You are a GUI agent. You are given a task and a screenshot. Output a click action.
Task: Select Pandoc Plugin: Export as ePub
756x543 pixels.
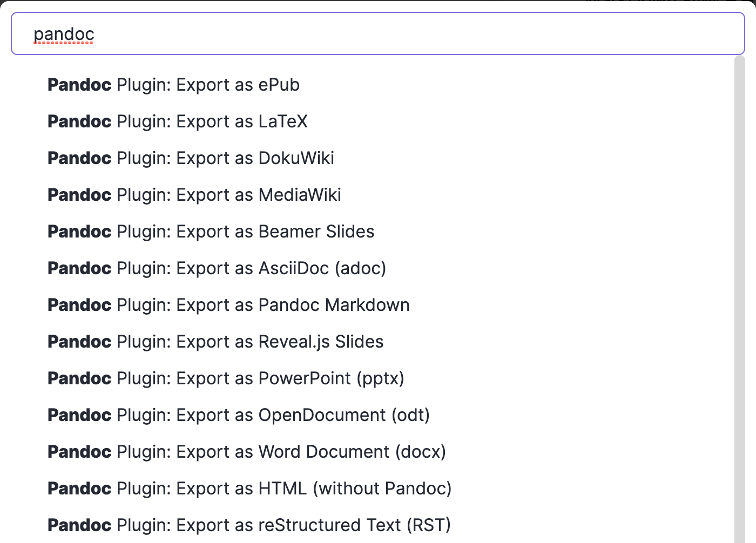pyautogui.click(x=173, y=85)
